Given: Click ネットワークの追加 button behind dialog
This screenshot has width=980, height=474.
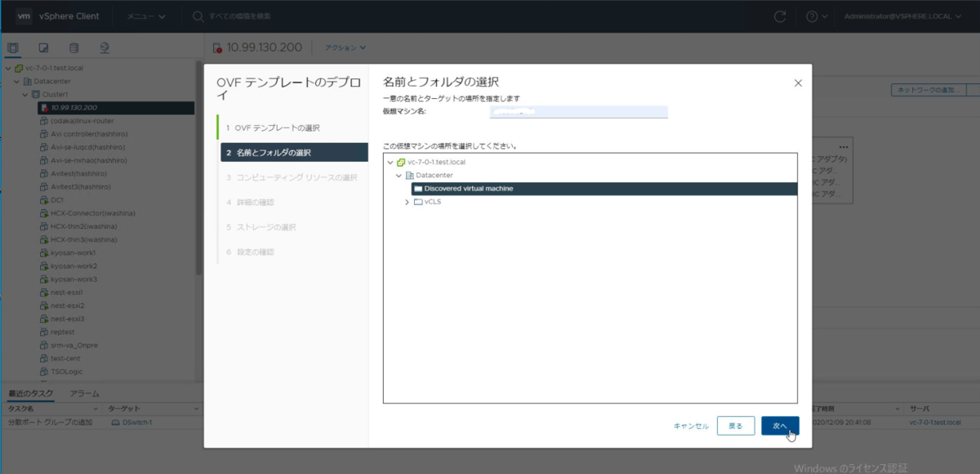Looking at the screenshot, I should coord(928,89).
